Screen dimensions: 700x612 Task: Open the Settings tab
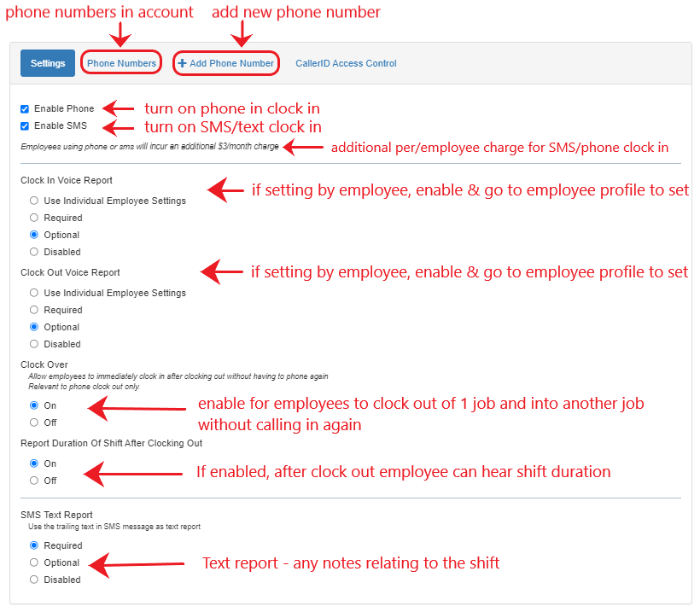click(48, 63)
